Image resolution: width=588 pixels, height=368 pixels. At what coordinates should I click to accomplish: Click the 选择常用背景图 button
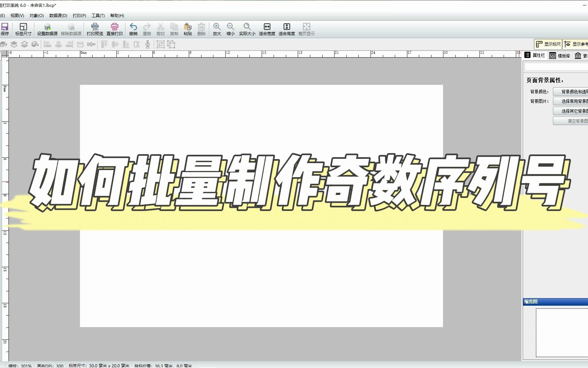pos(575,101)
